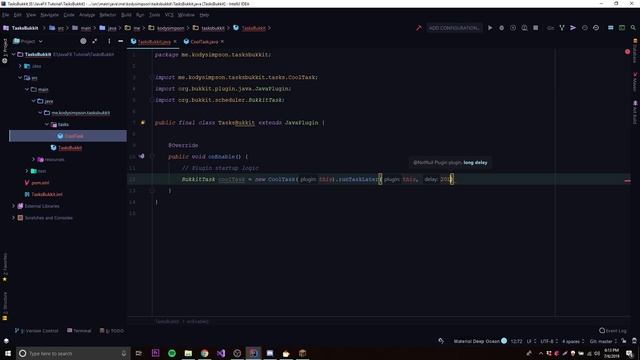Click the Profiler icon in toolbar
The image size is (640, 360).
coord(524,28)
